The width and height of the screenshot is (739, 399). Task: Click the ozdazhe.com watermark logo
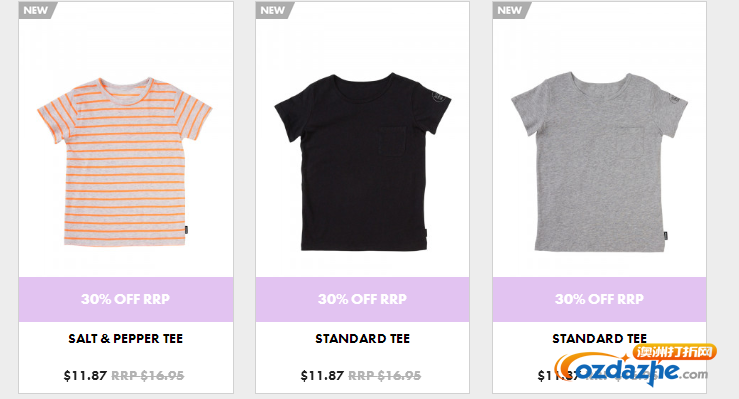634,366
